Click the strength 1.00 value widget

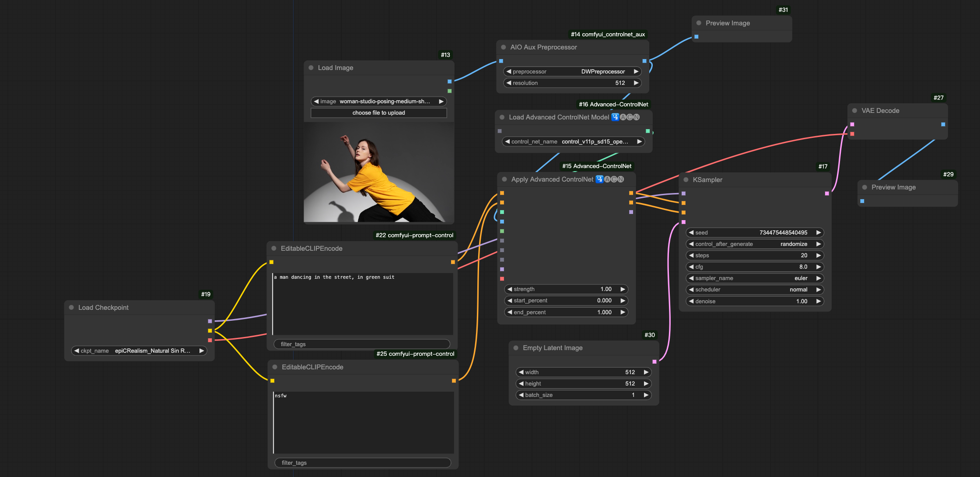point(567,289)
